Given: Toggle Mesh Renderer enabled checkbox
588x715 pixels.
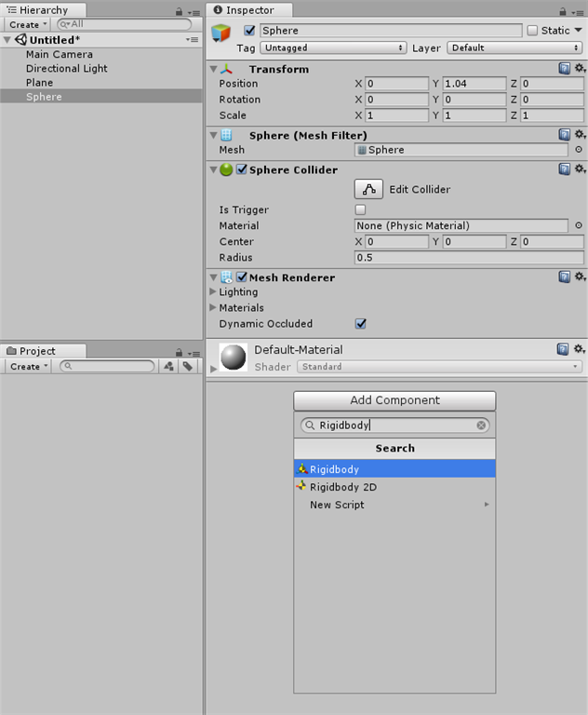Looking at the screenshot, I should [x=242, y=277].
